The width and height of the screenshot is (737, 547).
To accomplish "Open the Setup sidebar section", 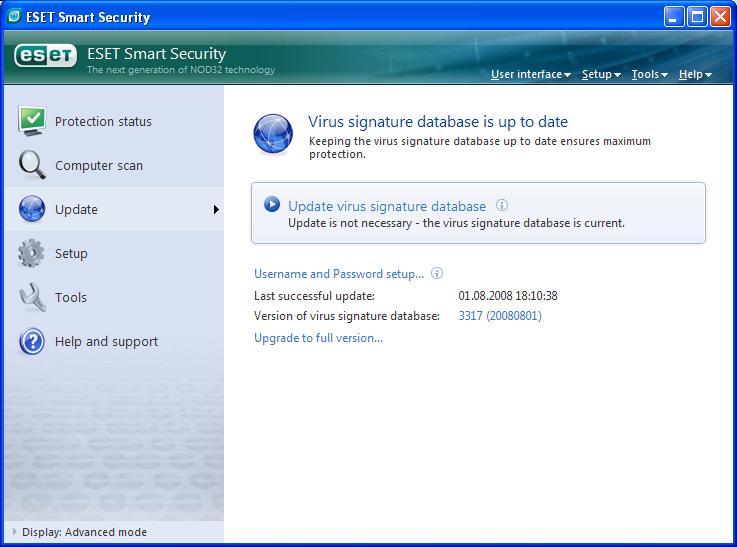I will point(114,253).
